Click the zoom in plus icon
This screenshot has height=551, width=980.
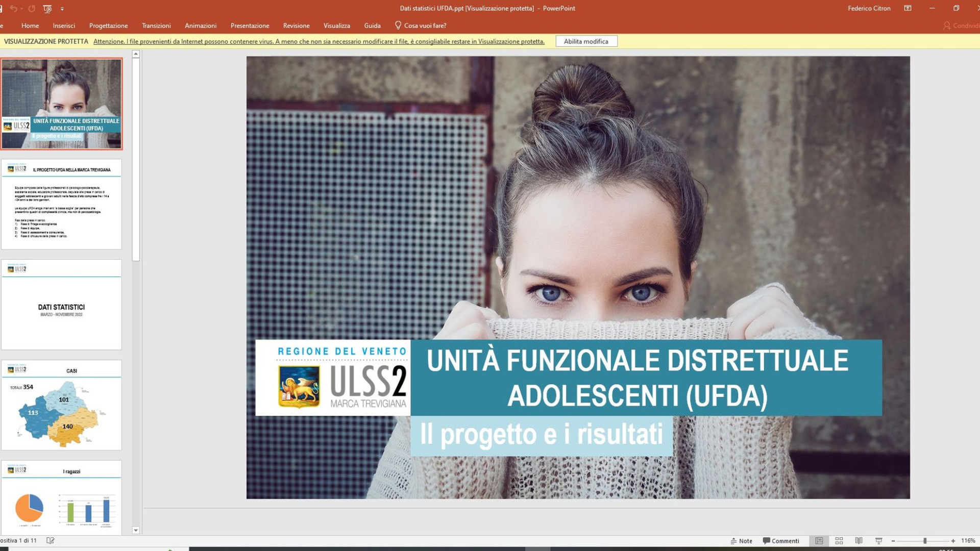[x=953, y=541]
